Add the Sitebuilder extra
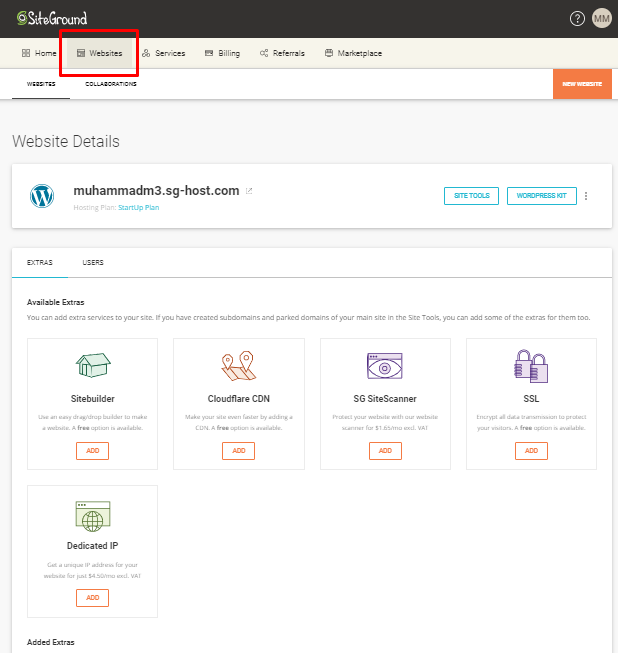The image size is (618, 653). 92,451
